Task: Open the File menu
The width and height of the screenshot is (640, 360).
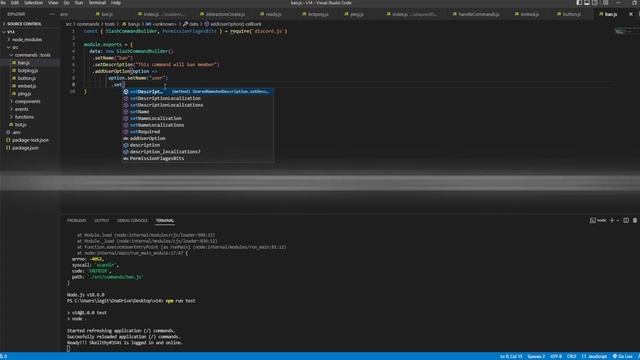Action: tap(3, 3)
